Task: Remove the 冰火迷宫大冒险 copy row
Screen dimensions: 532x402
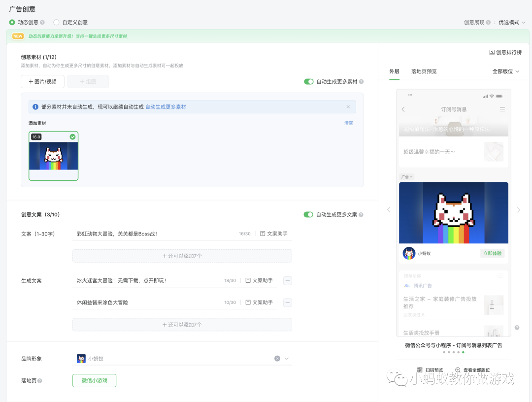Action: click(x=287, y=280)
